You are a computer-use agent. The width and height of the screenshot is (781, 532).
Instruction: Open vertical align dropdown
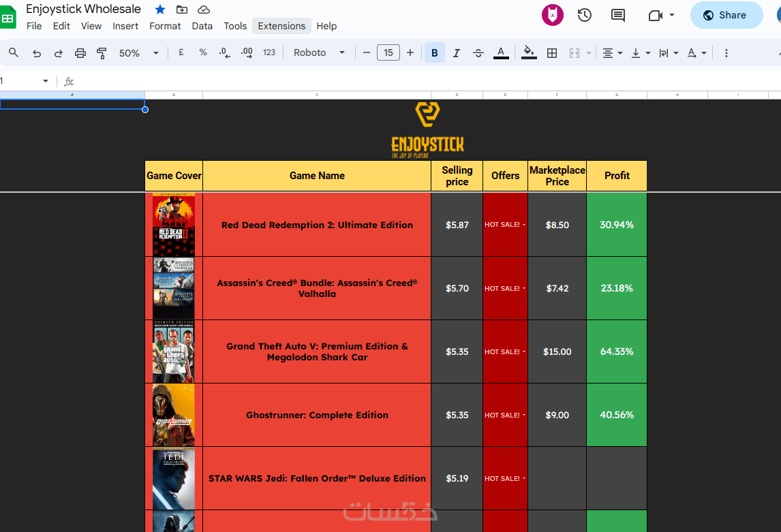pos(641,52)
